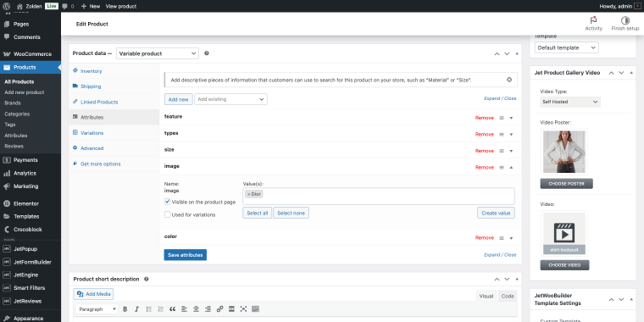This screenshot has width=644, height=322.
Task: Expand the color attribute row
Action: coord(511,238)
